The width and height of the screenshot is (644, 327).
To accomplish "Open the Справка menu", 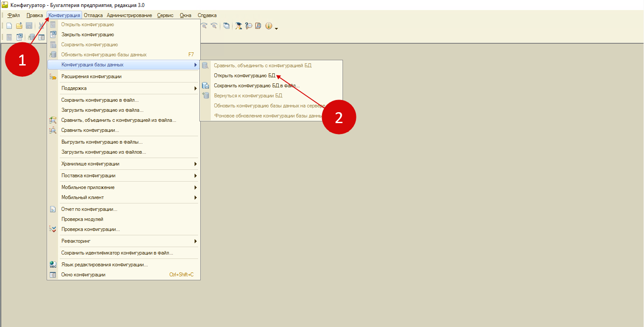I will click(x=207, y=15).
